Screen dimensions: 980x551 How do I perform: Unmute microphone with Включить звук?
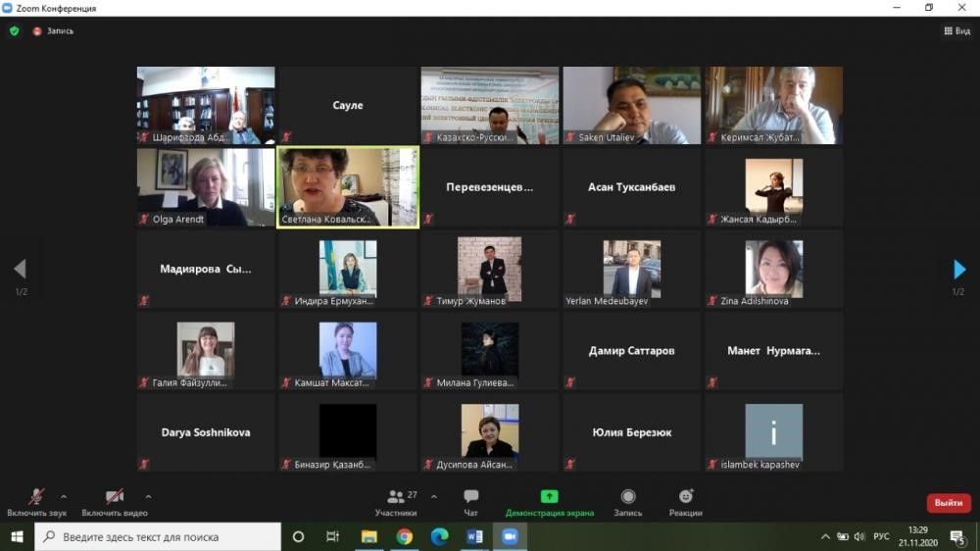[x=35, y=501]
